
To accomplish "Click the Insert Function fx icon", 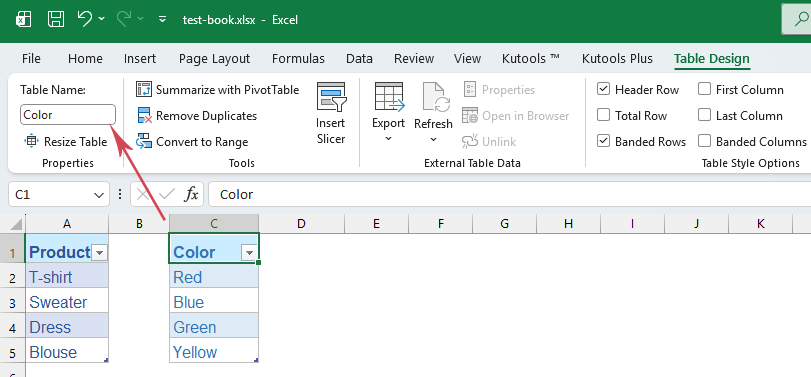I will (x=191, y=194).
